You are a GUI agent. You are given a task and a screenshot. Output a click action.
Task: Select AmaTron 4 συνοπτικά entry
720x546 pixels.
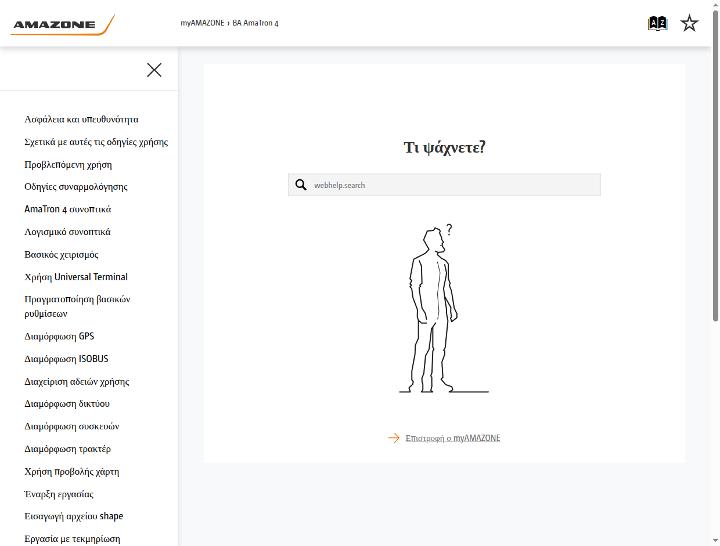click(x=68, y=209)
